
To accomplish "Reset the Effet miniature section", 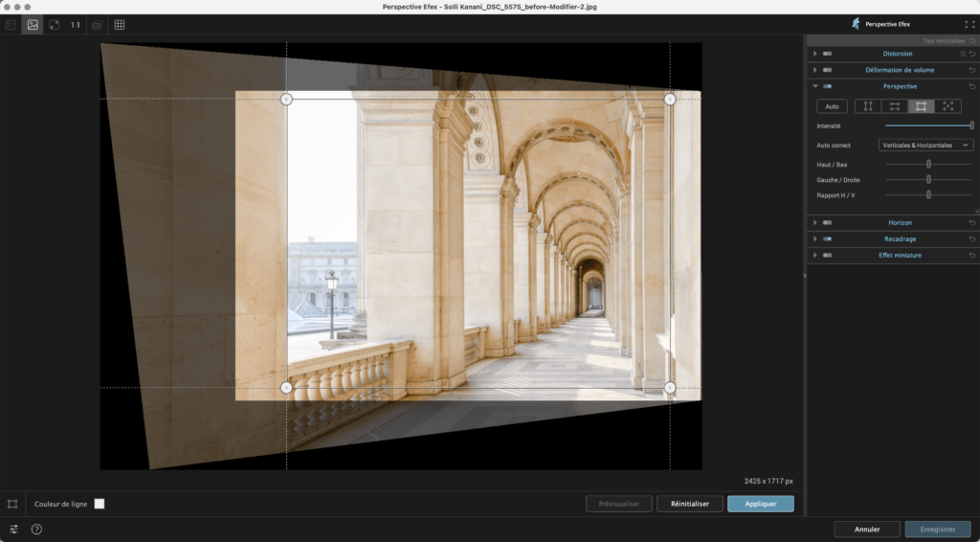I will [972, 255].
